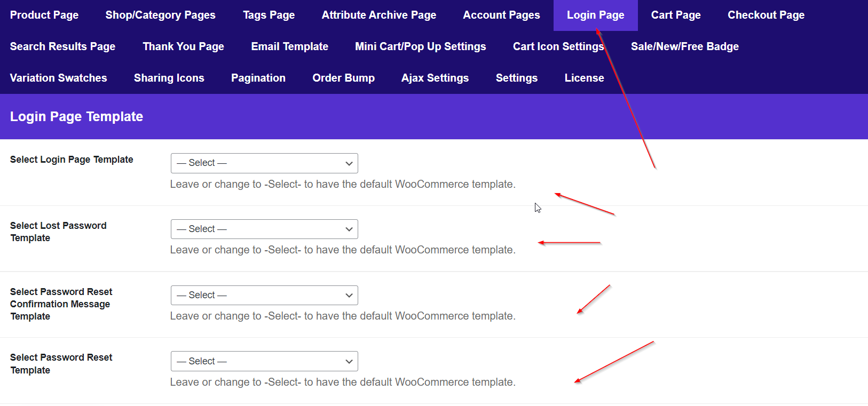Go to the Tags Page tab
This screenshot has height=406, width=868.
coord(269,15)
